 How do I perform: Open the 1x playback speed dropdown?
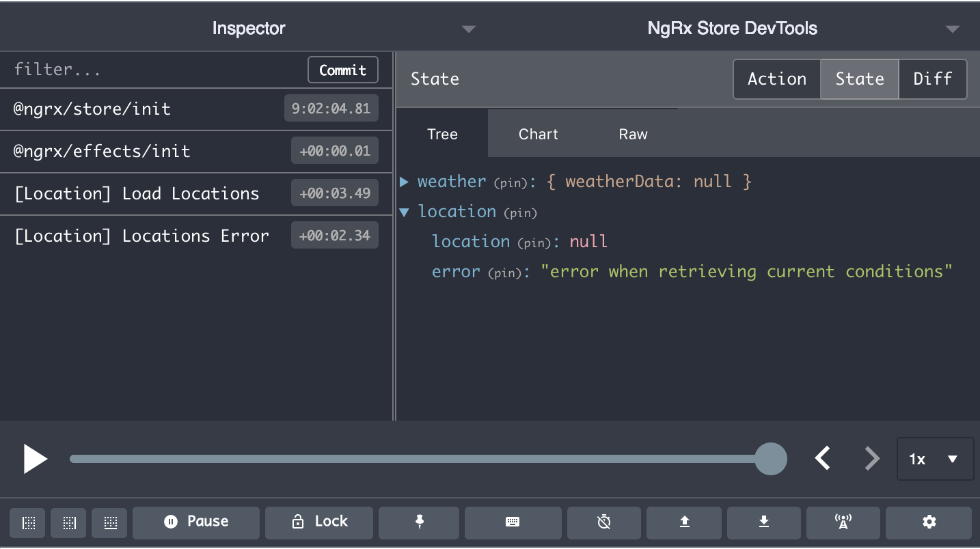pyautogui.click(x=934, y=460)
